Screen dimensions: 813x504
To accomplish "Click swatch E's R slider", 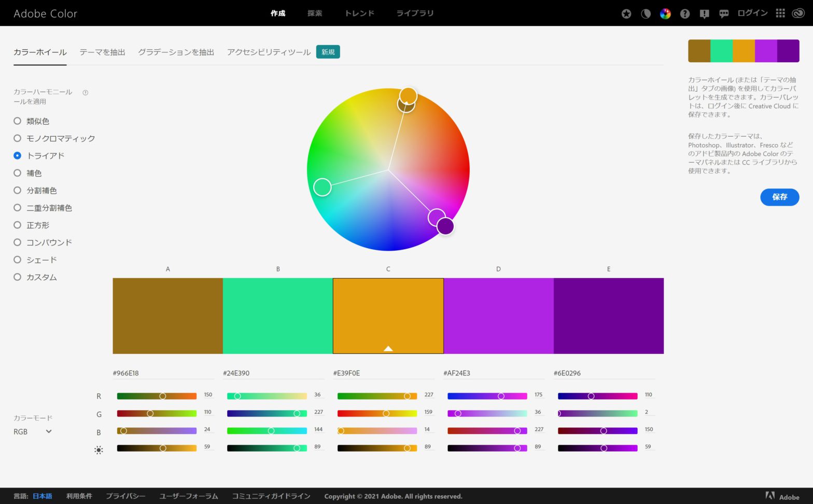I will click(x=598, y=396).
